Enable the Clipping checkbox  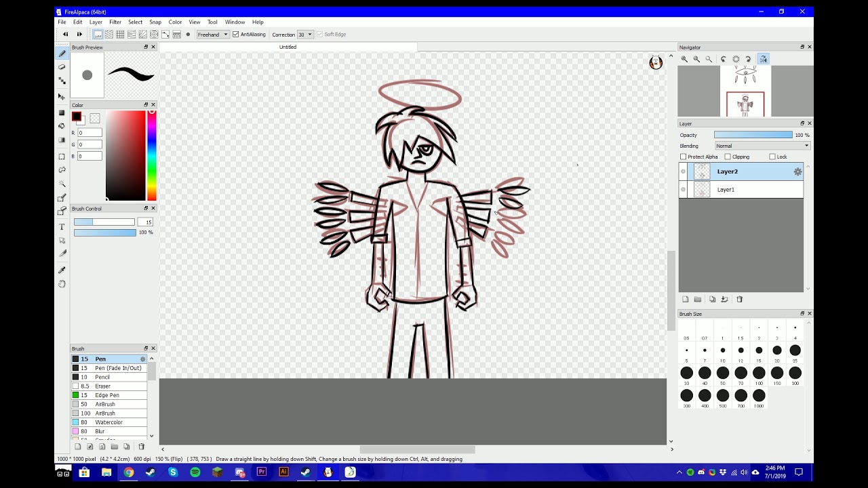click(727, 157)
